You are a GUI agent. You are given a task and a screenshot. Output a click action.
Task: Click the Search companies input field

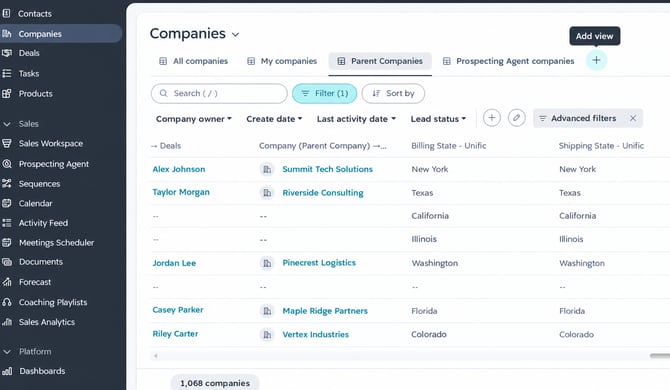click(x=219, y=93)
